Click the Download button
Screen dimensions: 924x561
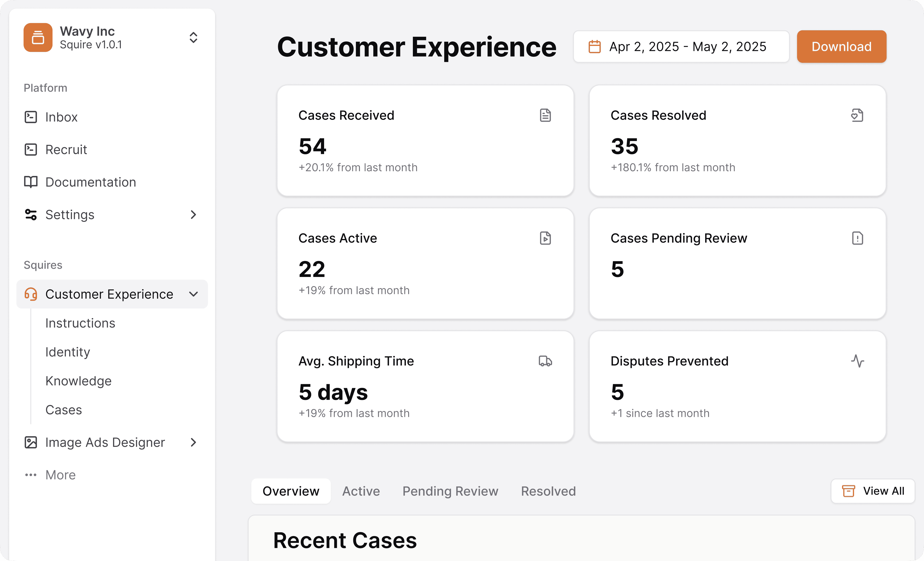tap(842, 46)
